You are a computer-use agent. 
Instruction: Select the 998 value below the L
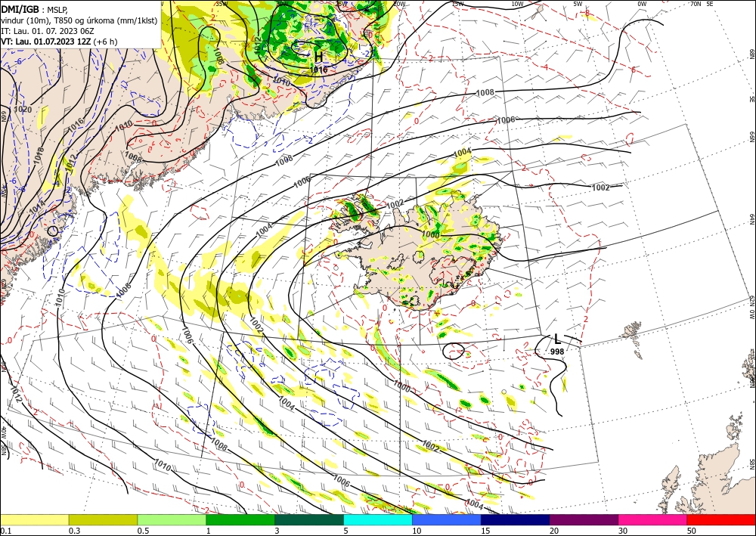pos(557,352)
